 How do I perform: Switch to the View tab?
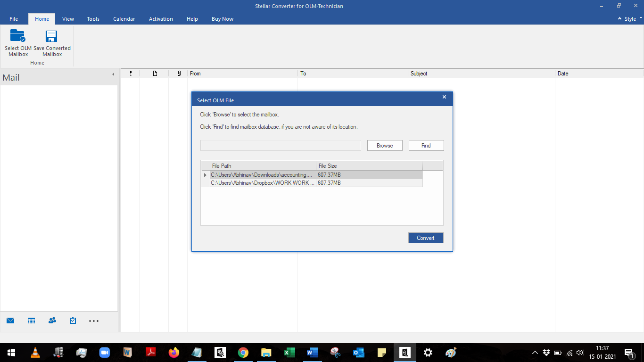(x=68, y=19)
